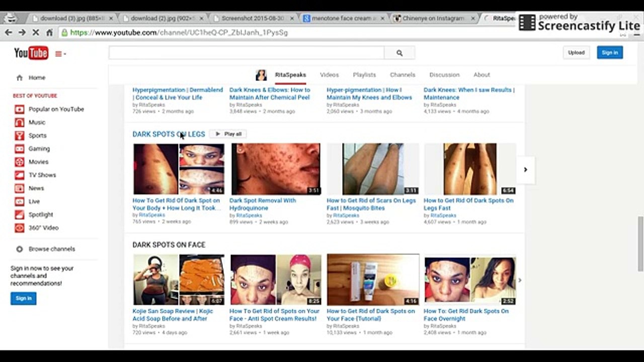Screen dimensions: 644x362
Task: Open 'Get Rid Dark Spots On Face Overnight' title
Action: click(x=466, y=315)
